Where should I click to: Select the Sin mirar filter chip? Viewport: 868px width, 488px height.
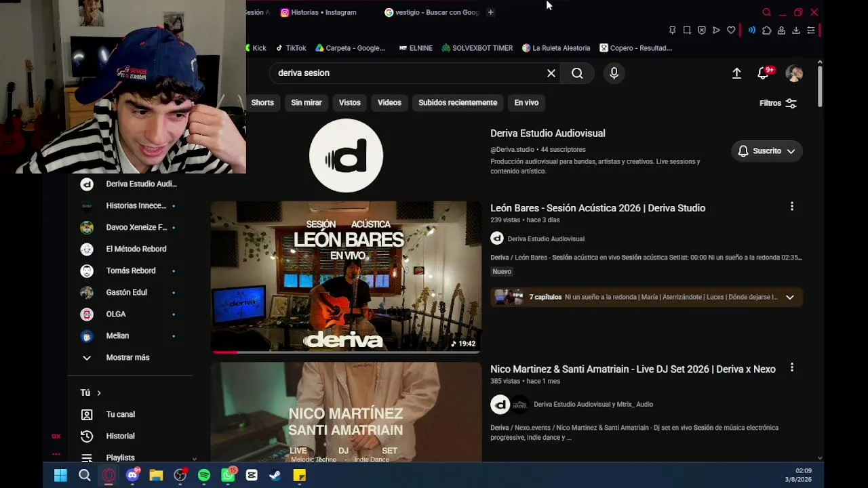pyautogui.click(x=307, y=103)
